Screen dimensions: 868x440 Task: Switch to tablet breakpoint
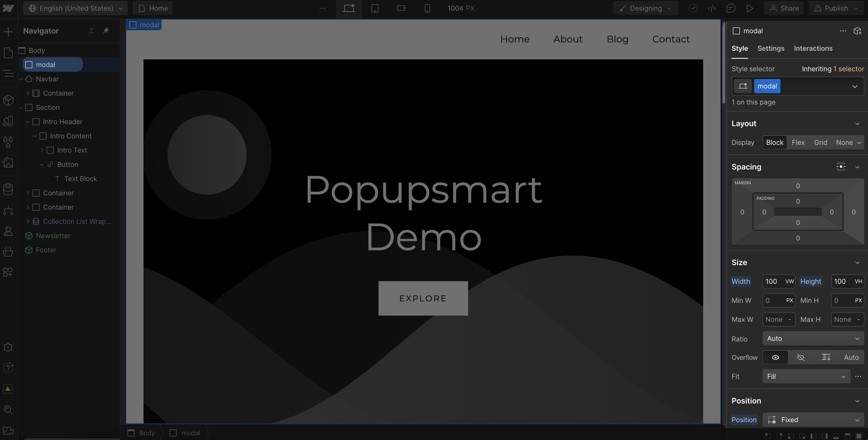(375, 8)
